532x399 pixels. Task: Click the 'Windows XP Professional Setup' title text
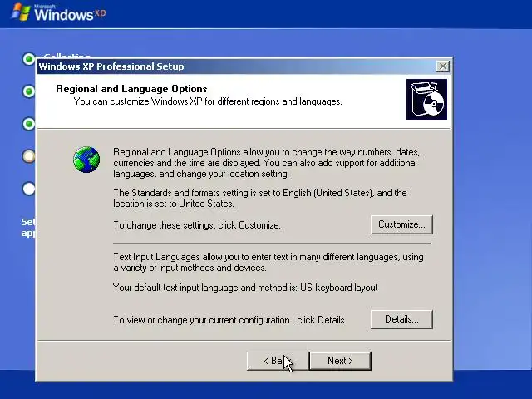click(x=111, y=66)
